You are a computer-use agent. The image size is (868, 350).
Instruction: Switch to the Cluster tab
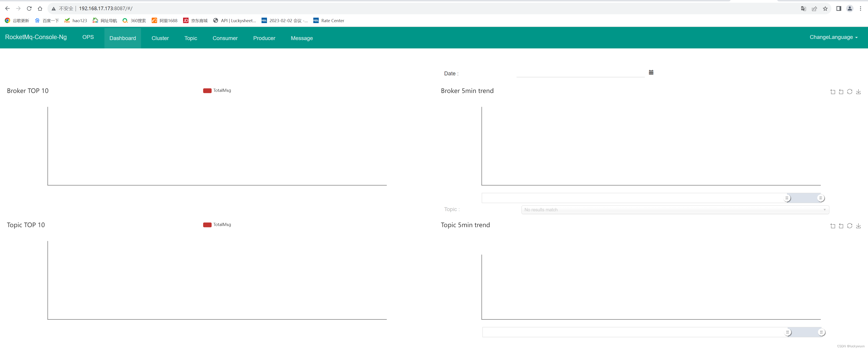160,38
